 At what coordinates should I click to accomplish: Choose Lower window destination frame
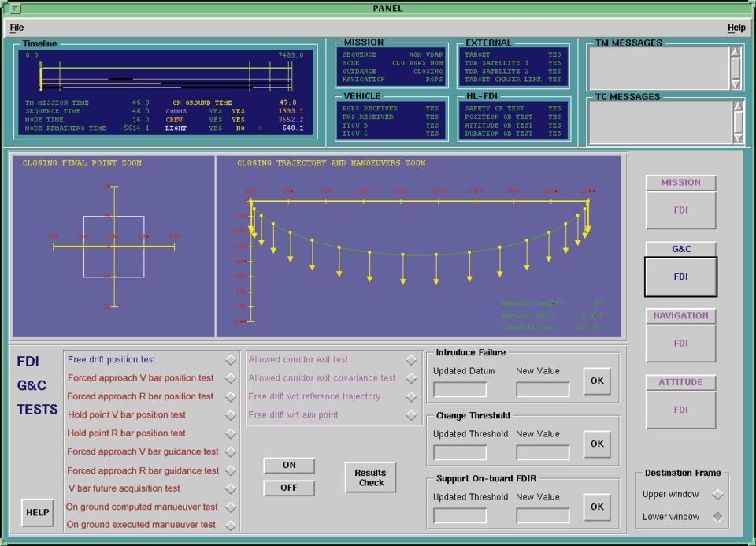(x=717, y=518)
